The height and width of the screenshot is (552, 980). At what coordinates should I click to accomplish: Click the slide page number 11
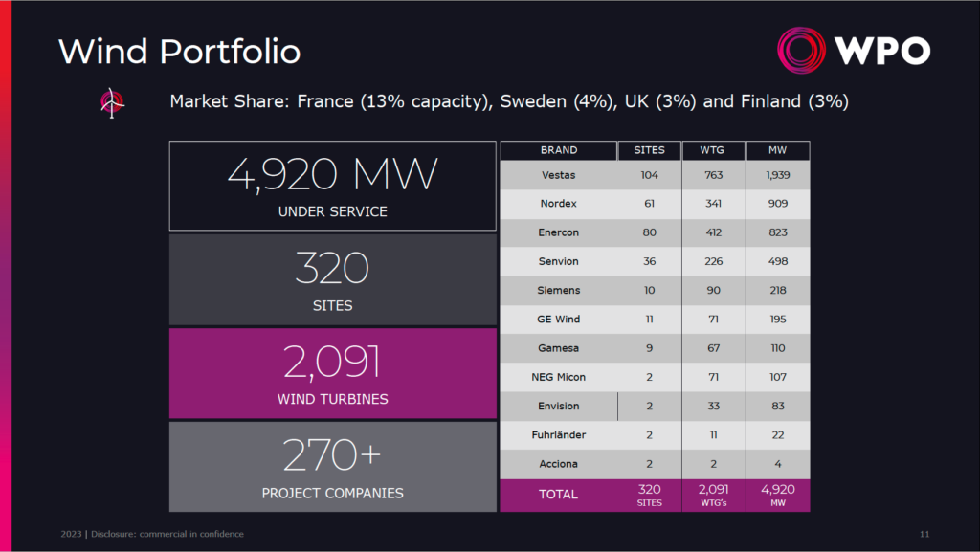(924, 534)
